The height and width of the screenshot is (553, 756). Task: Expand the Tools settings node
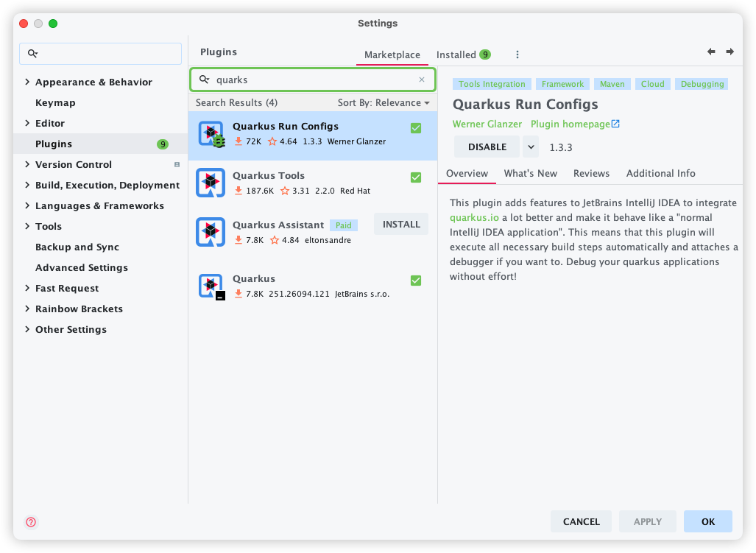point(27,226)
